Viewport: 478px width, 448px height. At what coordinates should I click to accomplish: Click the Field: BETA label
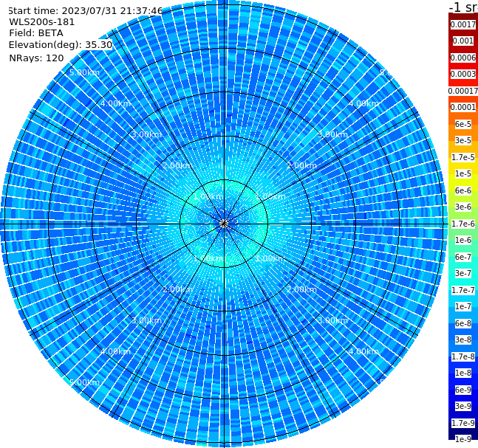pyautogui.click(x=36, y=33)
